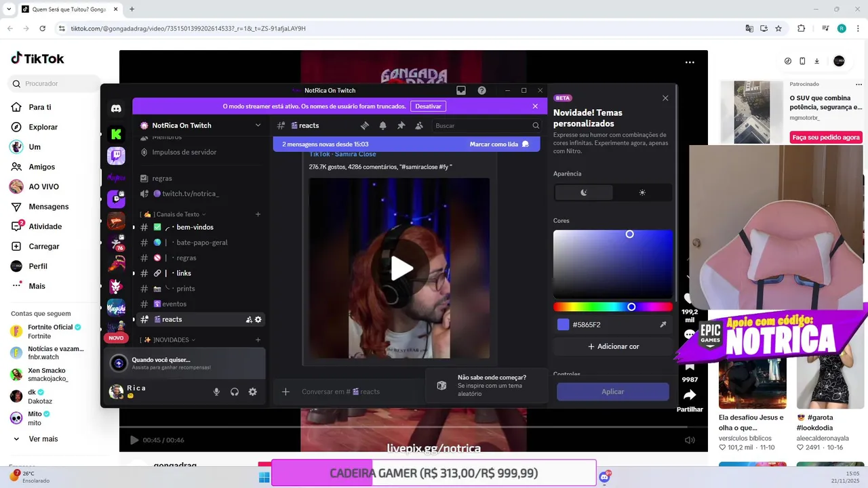The image size is (868, 488).
Task: Select light appearance sun option
Action: click(642, 192)
